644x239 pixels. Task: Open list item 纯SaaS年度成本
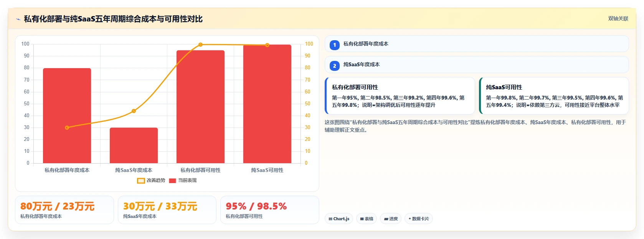(x=477, y=64)
